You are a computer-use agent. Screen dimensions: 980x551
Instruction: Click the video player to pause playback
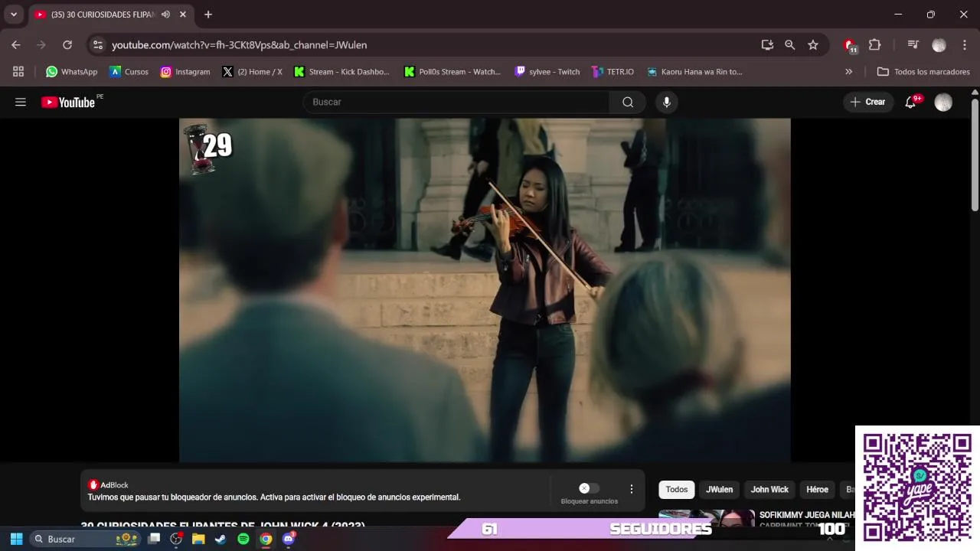click(485, 290)
